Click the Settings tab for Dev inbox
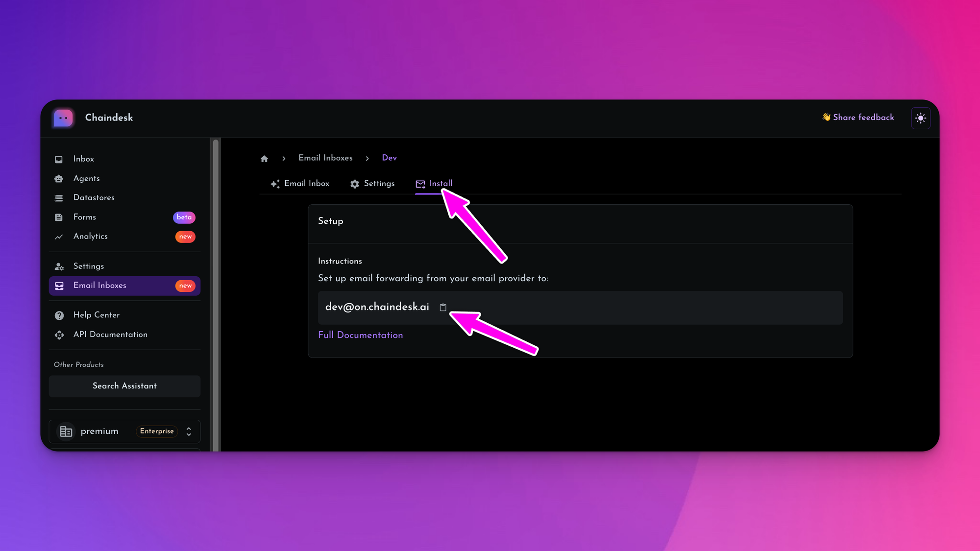Viewport: 980px width, 551px height. [372, 184]
